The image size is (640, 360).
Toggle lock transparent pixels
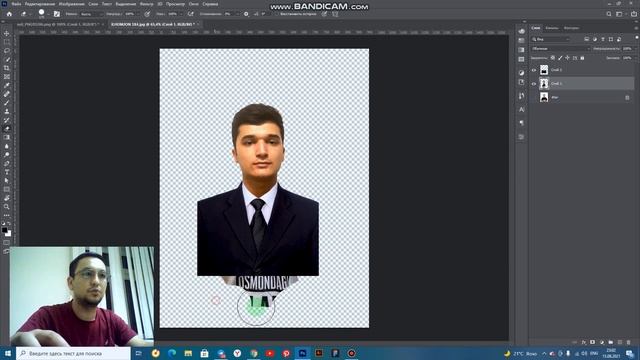point(553,58)
